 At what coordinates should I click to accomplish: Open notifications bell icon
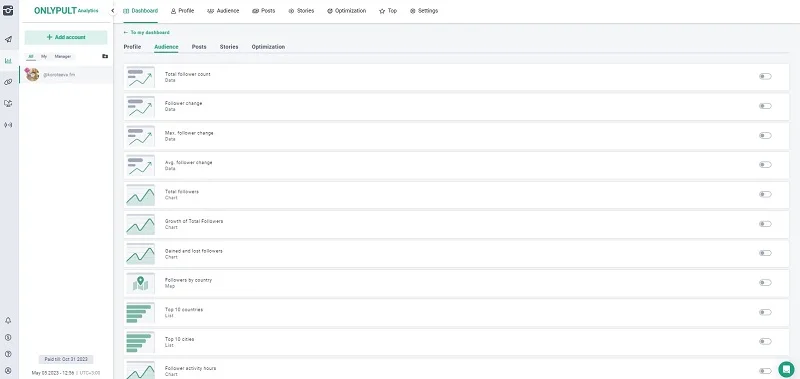[x=8, y=320]
